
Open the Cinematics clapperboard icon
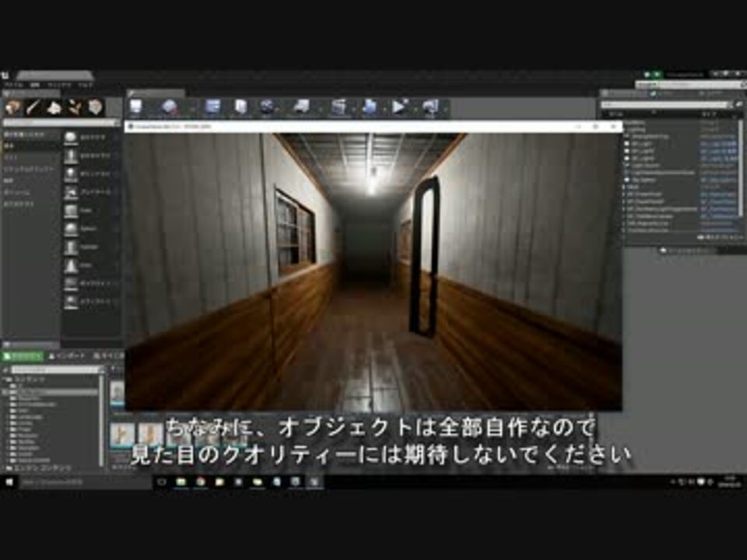click(338, 107)
